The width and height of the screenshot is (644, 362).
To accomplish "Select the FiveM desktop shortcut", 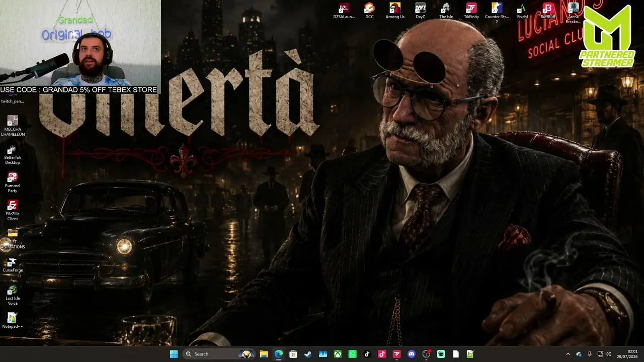I will coord(522,11).
